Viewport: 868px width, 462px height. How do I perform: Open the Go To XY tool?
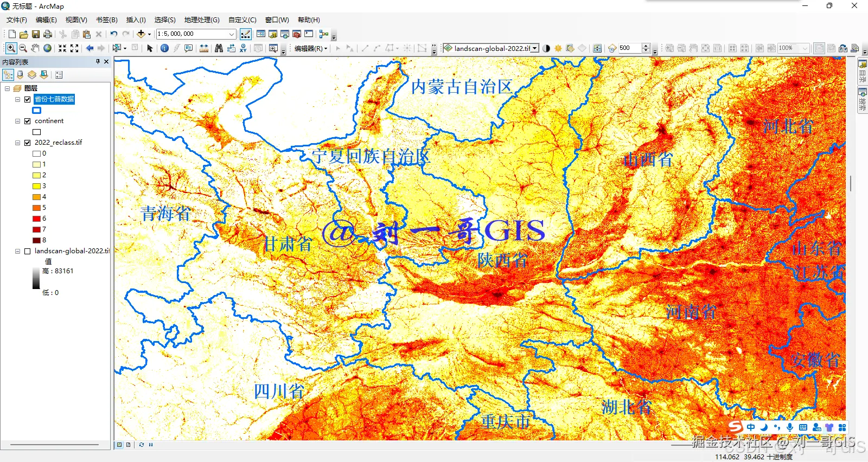242,48
